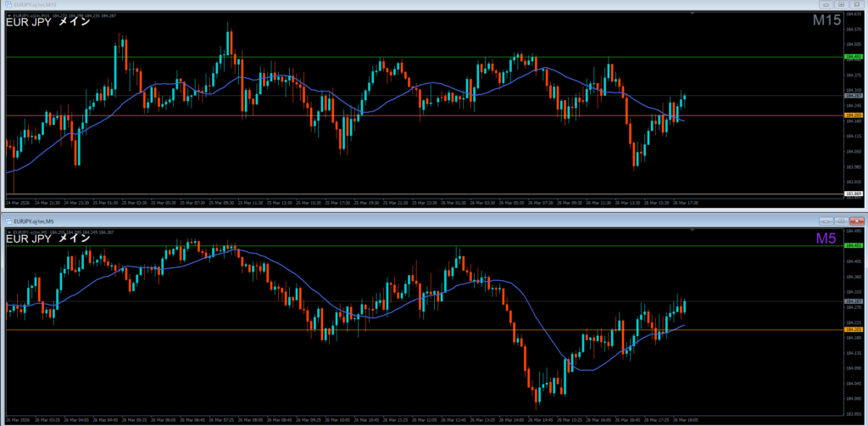Maximize the EURJPY M5 chart window
Viewport: 868px width, 426px height.
coord(842,221)
